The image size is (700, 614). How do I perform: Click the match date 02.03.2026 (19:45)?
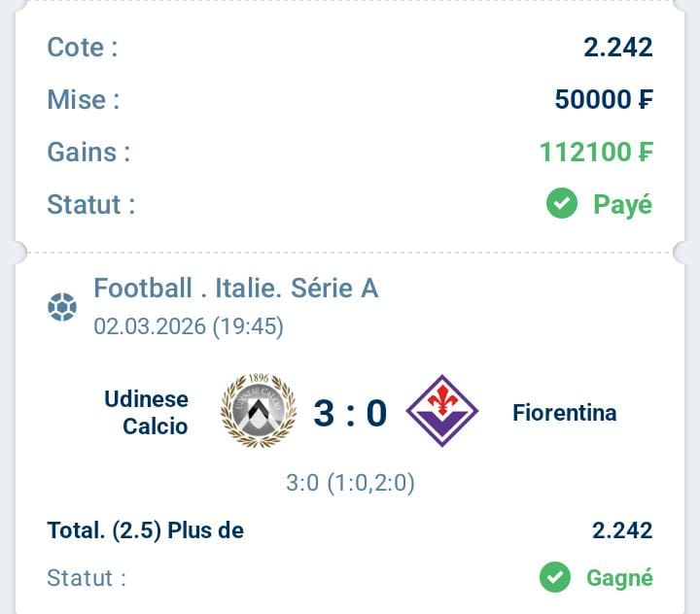(x=189, y=326)
